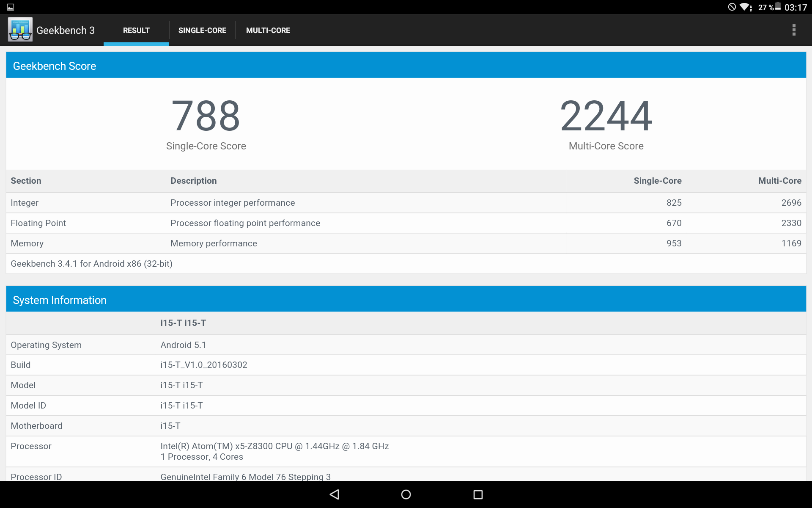812x508 pixels.
Task: Open the recent apps square button
Action: [x=478, y=494]
